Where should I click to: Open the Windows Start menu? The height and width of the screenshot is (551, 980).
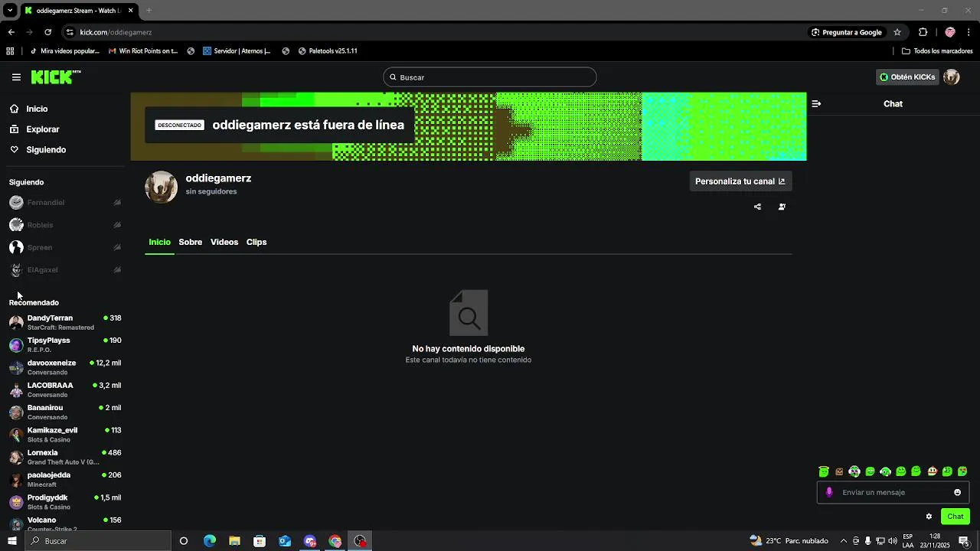[x=11, y=541]
